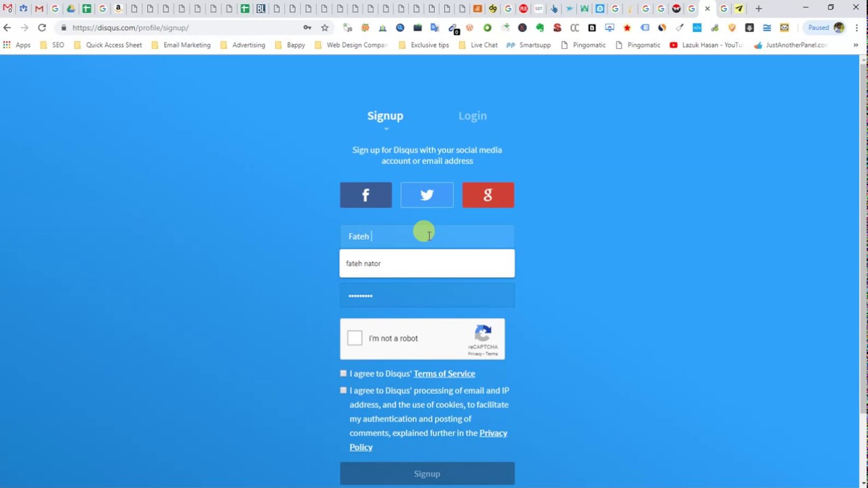Open the Chrome customize and control menu
The width and height of the screenshot is (868, 488).
[856, 28]
